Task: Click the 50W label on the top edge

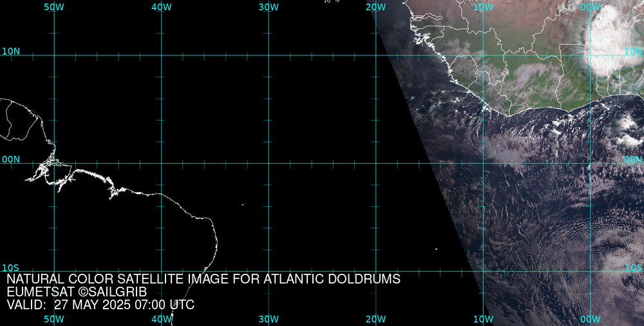Action: pyautogui.click(x=54, y=7)
